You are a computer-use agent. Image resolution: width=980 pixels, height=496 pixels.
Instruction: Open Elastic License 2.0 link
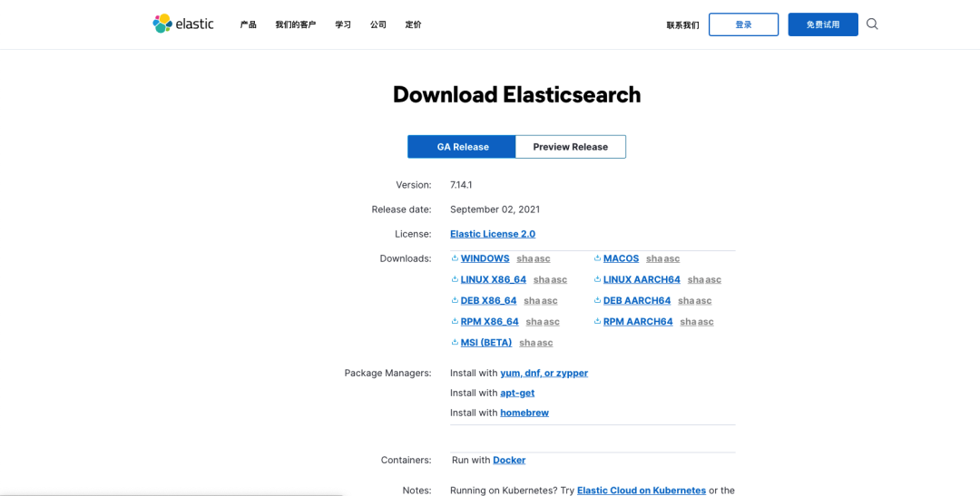click(493, 234)
